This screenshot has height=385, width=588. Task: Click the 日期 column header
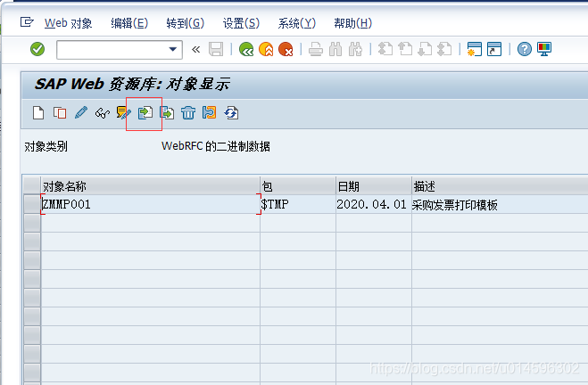pyautogui.click(x=374, y=185)
